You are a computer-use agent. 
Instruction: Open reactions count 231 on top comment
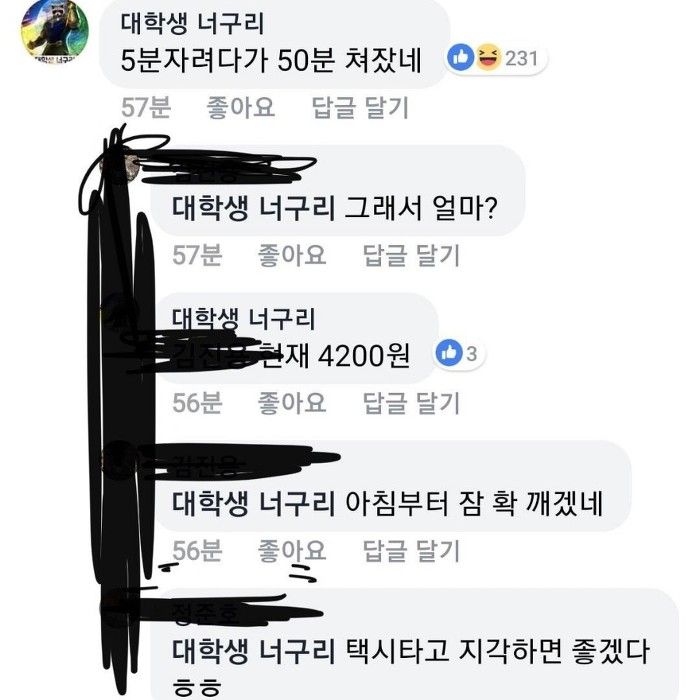click(521, 58)
